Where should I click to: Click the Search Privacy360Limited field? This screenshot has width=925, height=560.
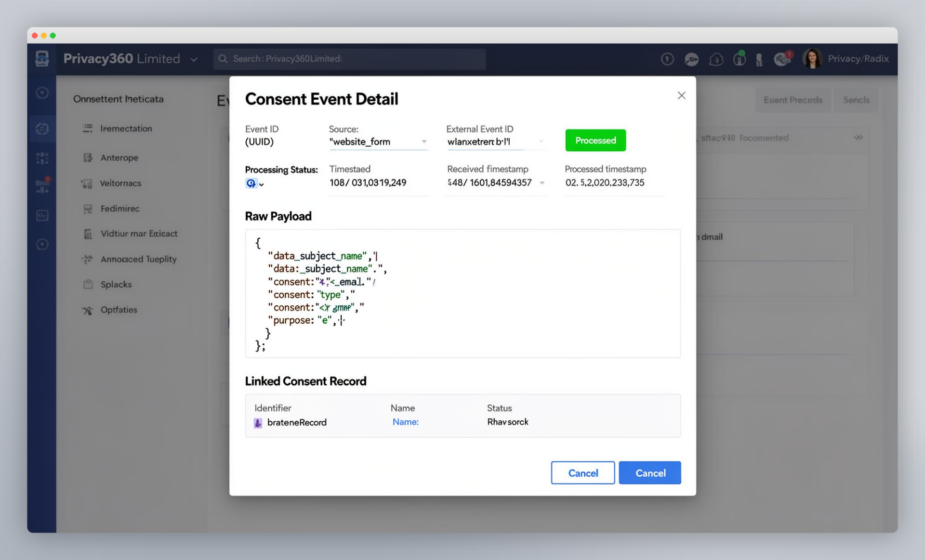pyautogui.click(x=350, y=59)
